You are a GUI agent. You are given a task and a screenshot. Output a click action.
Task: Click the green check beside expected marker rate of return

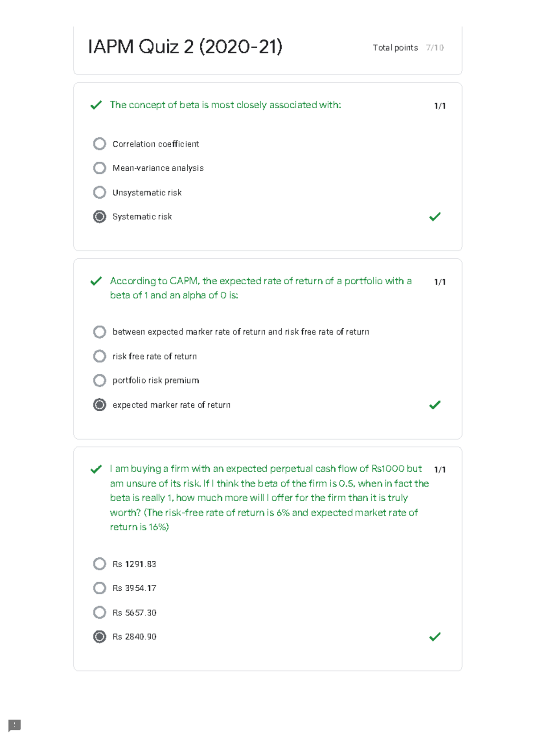click(x=436, y=405)
